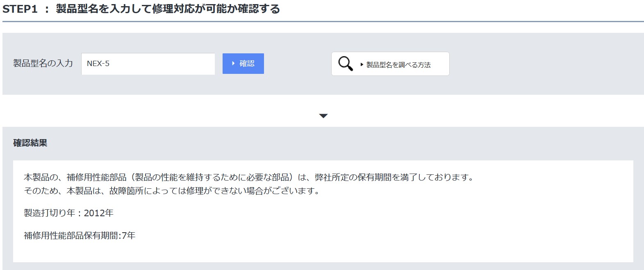This screenshot has width=644, height=270.
Task: Click the blue 確認 button
Action: 243,64
